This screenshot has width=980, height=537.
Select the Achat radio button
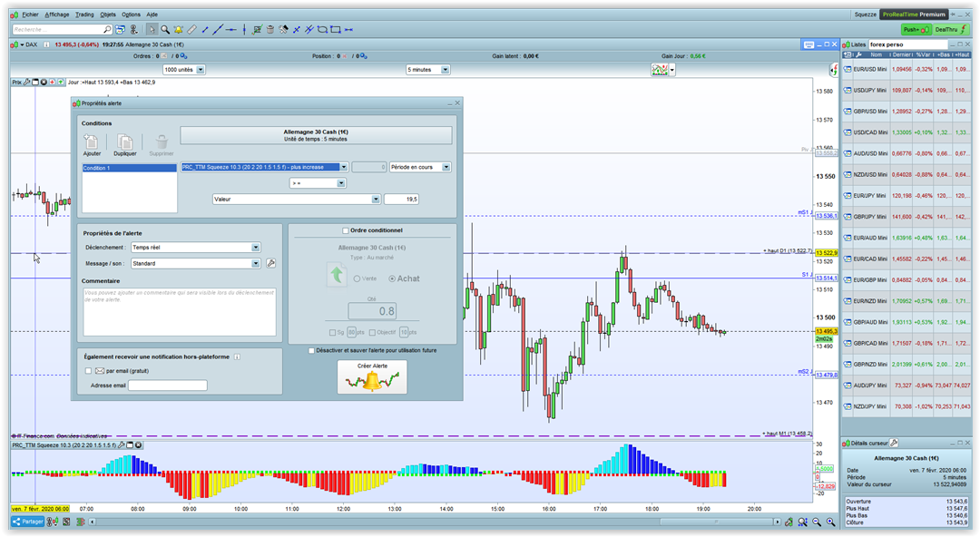click(x=392, y=278)
